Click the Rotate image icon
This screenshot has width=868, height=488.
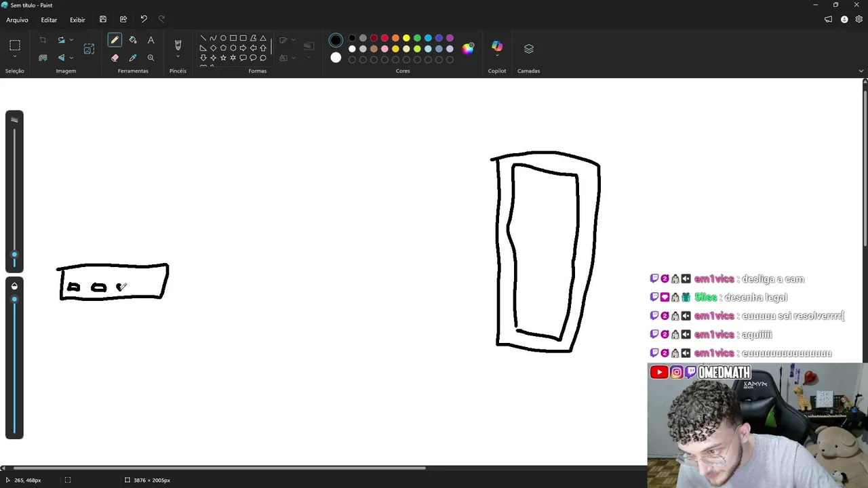pos(61,40)
